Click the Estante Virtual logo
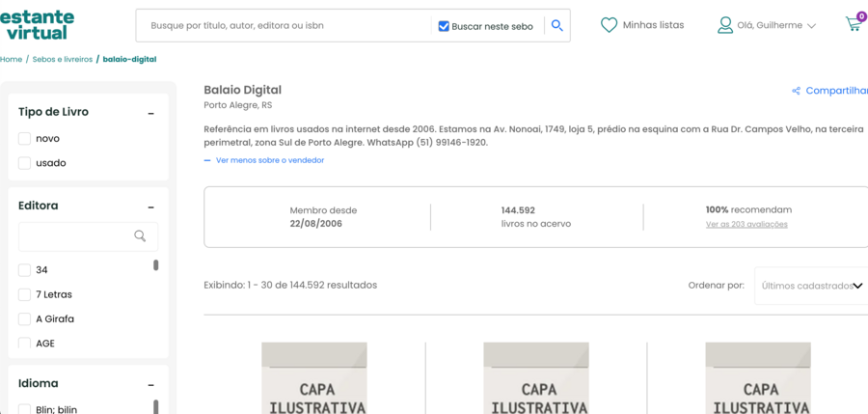The image size is (868, 414). tap(37, 25)
